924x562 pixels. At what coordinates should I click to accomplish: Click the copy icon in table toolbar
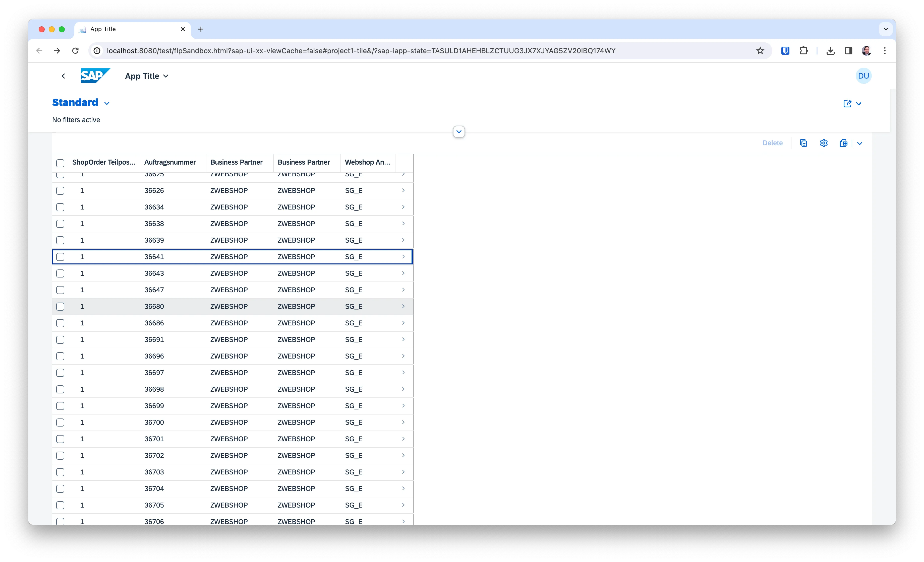(x=803, y=143)
